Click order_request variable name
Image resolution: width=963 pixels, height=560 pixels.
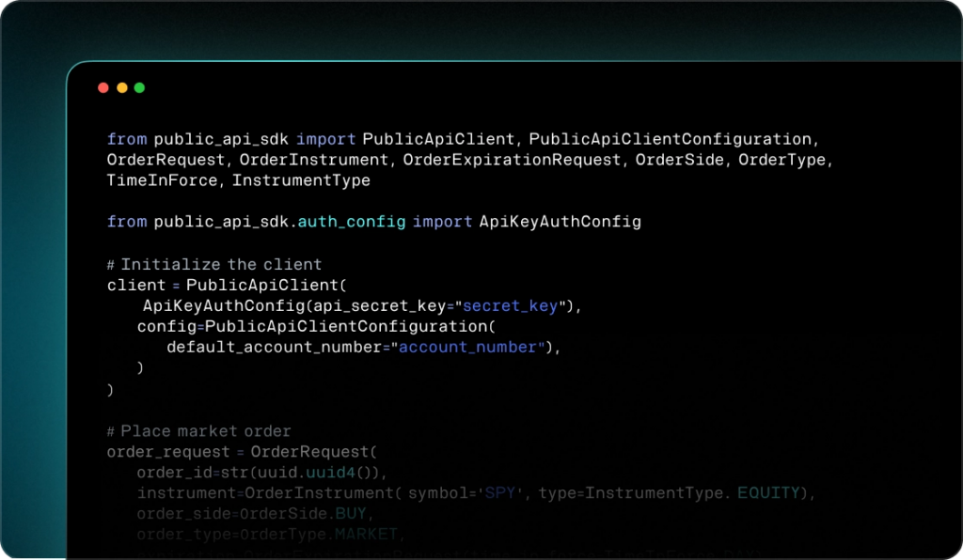click(168, 452)
